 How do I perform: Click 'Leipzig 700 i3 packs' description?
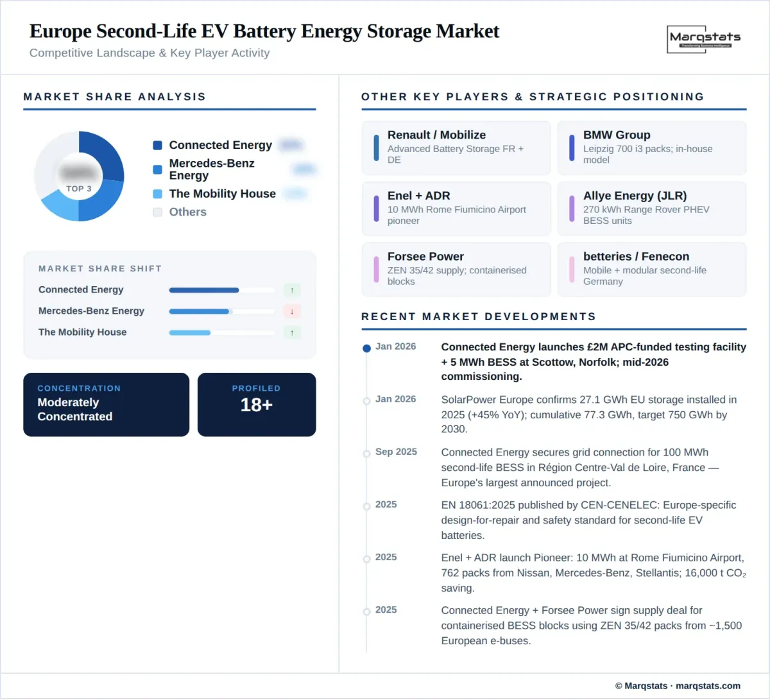[648, 154]
